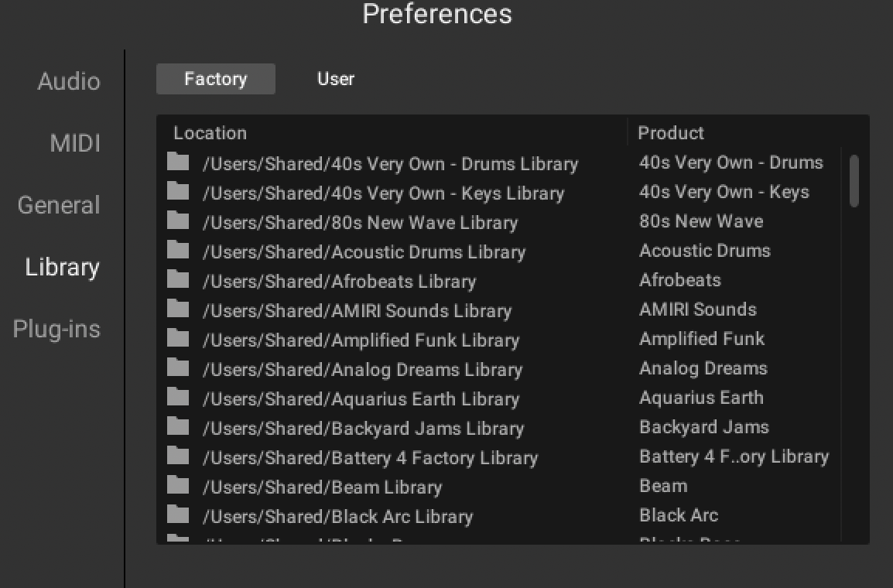
Task: Click folder icon for AMIRI Sounds Library
Action: coord(178,309)
